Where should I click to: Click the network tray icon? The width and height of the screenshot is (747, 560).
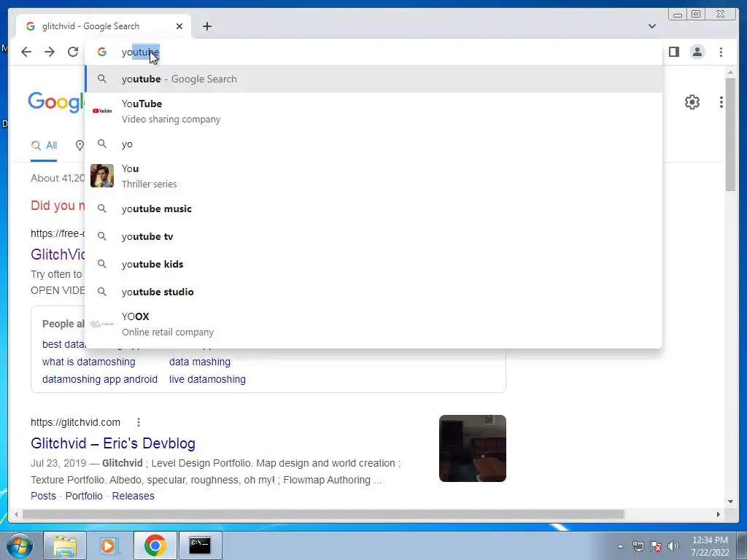tap(638, 546)
